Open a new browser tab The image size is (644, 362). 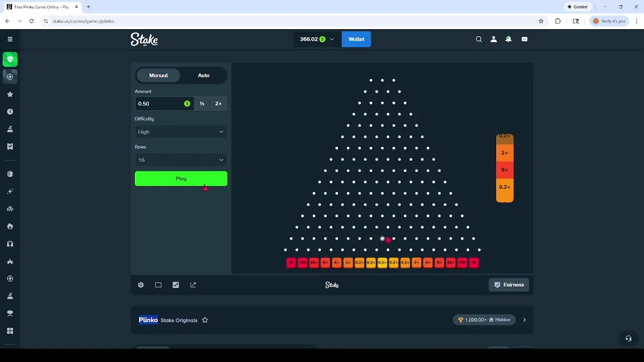coord(89,7)
